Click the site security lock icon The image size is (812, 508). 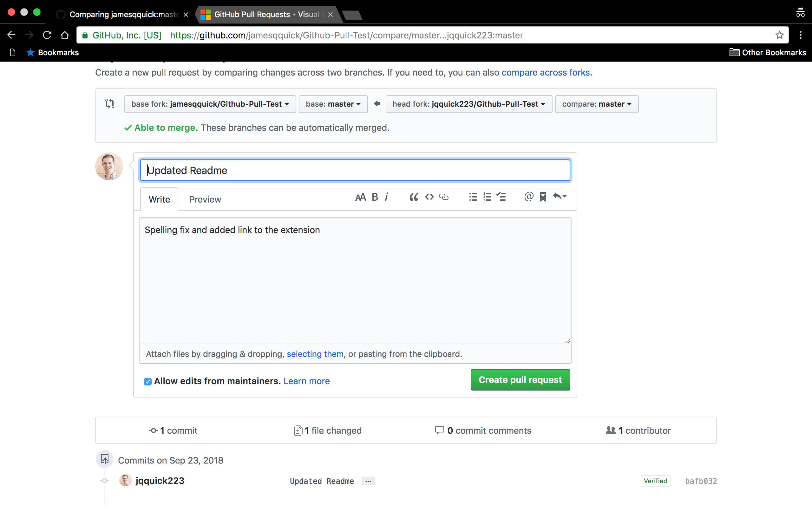coord(85,35)
